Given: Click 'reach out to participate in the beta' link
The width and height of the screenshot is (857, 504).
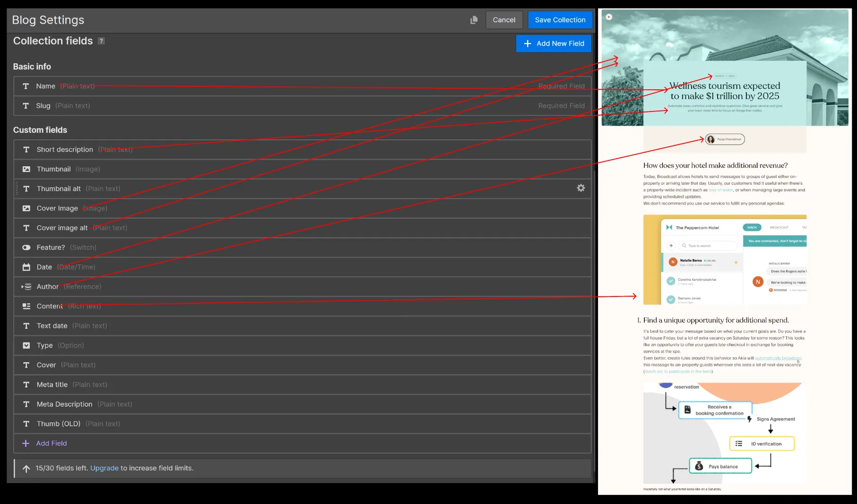Looking at the screenshot, I should (678, 372).
